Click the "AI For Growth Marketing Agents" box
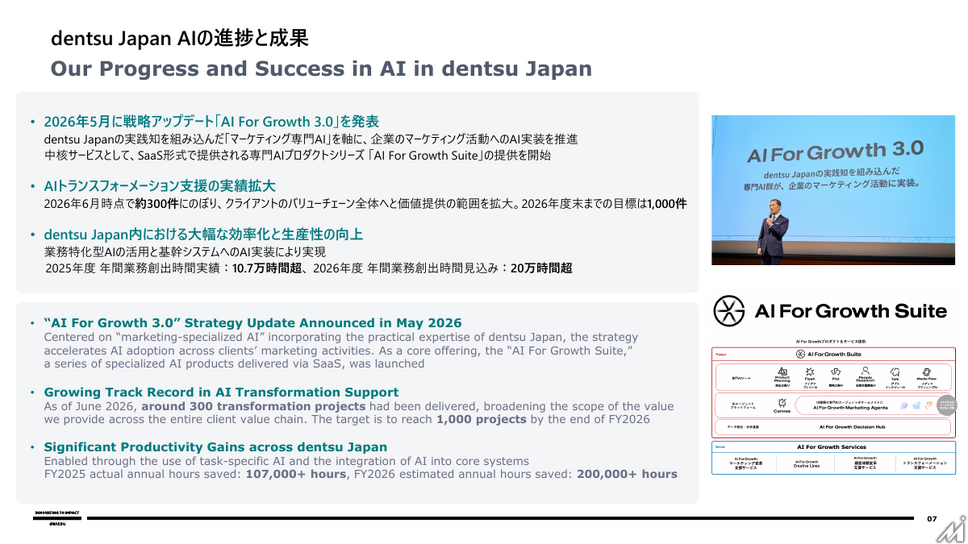968x544 pixels. pyautogui.click(x=866, y=405)
